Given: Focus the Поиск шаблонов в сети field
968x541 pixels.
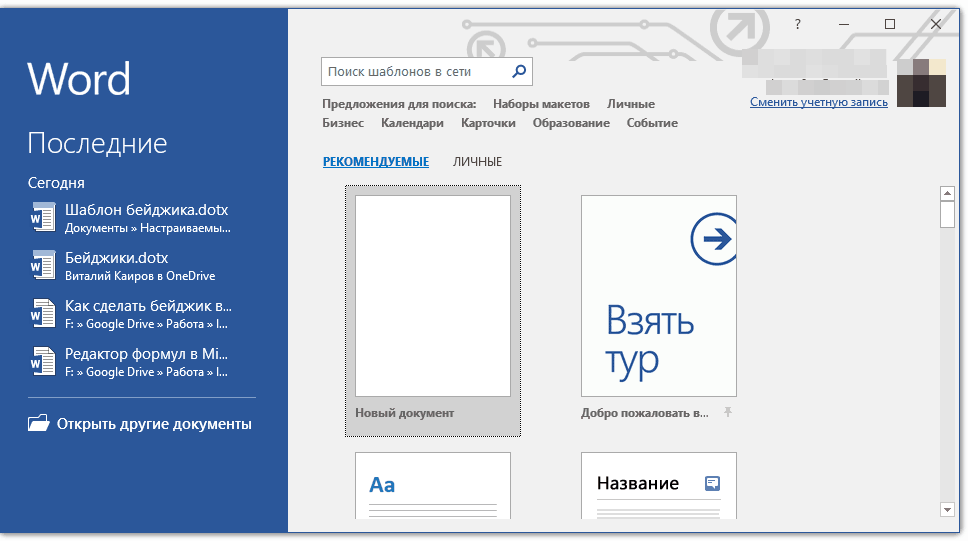Looking at the screenshot, I should 427,72.
